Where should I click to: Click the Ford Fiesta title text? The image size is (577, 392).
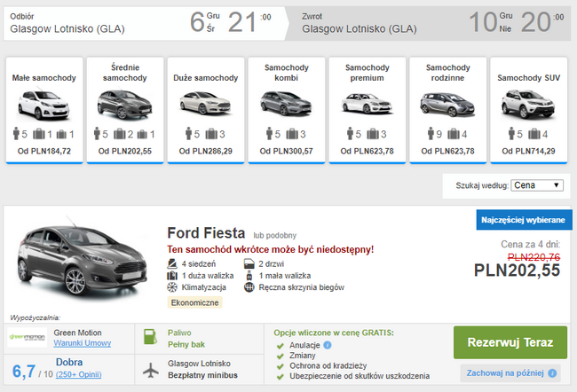click(x=206, y=233)
